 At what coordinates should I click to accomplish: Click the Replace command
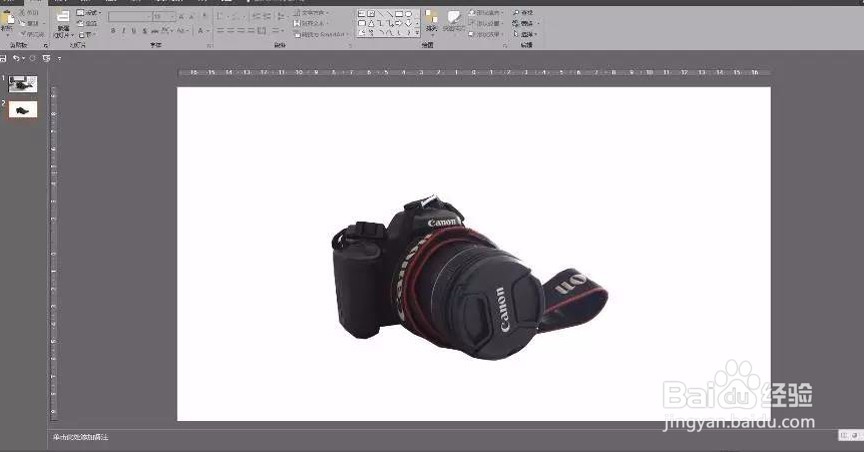[x=525, y=23]
